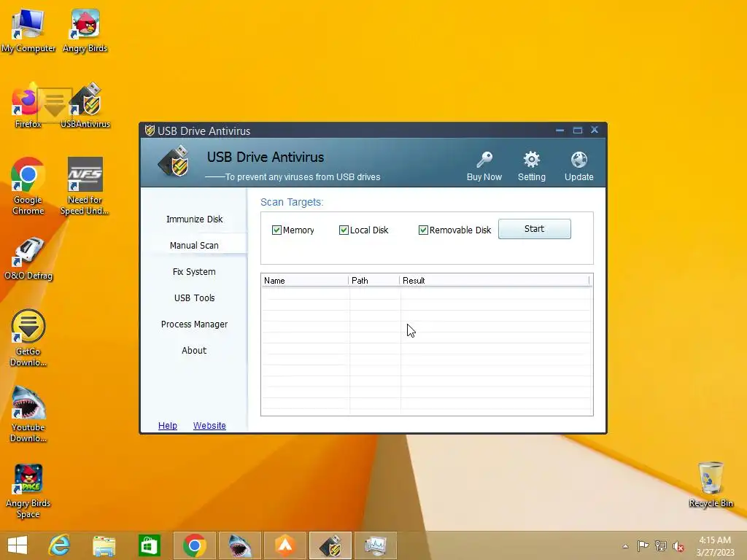Open the Windows Store taskbar icon
This screenshot has height=560, width=747.
pyautogui.click(x=149, y=545)
